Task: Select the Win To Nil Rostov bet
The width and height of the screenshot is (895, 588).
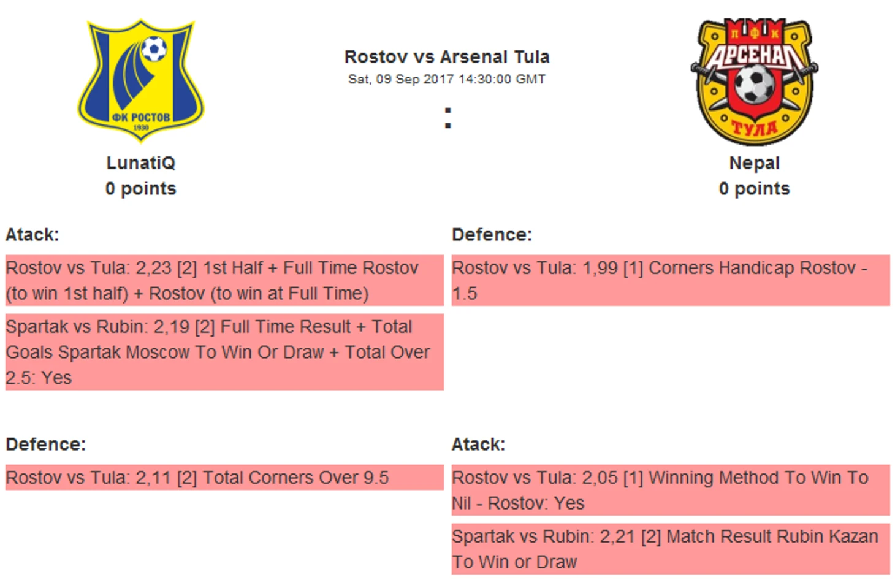Action: (671, 490)
